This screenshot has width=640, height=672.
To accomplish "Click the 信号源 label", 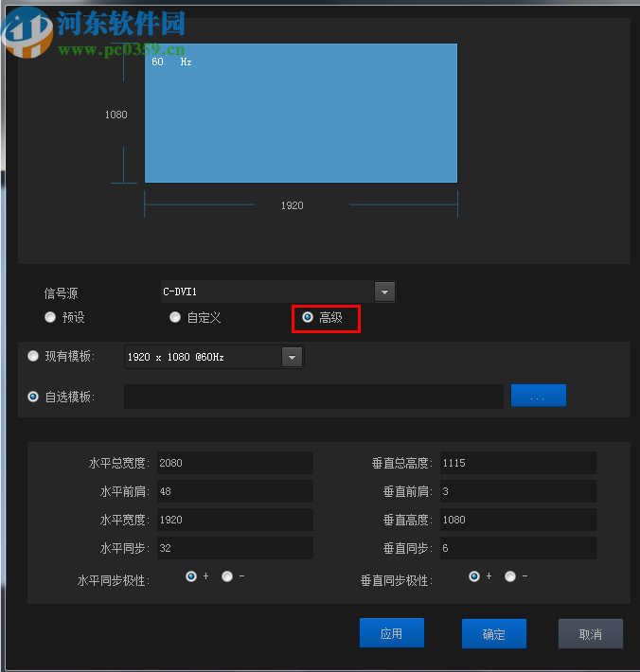I will pyautogui.click(x=61, y=293).
